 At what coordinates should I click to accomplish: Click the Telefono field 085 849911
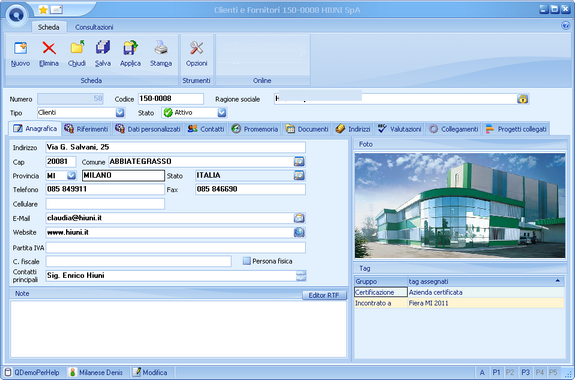point(105,189)
